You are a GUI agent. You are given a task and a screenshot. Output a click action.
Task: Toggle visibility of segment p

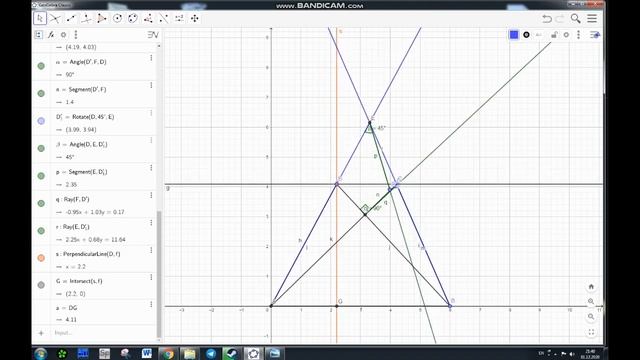click(41, 176)
